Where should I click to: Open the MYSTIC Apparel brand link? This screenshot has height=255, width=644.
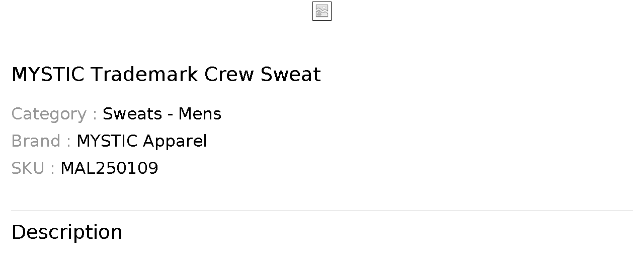coord(141,141)
